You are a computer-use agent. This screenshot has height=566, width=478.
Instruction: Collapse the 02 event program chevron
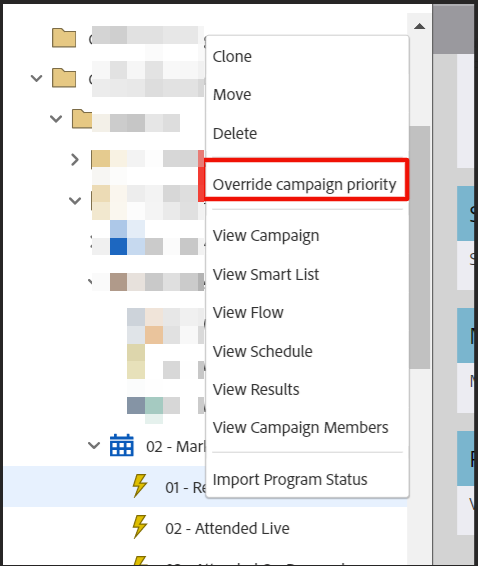pyautogui.click(x=94, y=445)
